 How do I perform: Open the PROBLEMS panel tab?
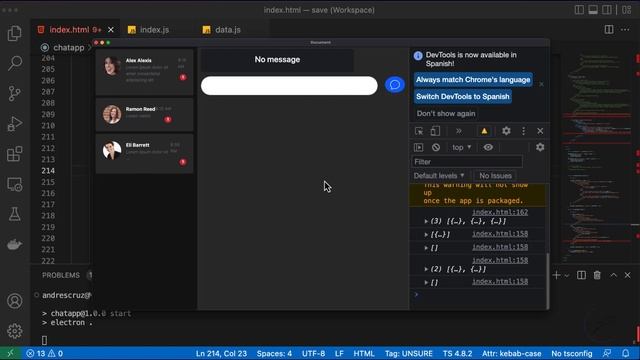[61, 275]
